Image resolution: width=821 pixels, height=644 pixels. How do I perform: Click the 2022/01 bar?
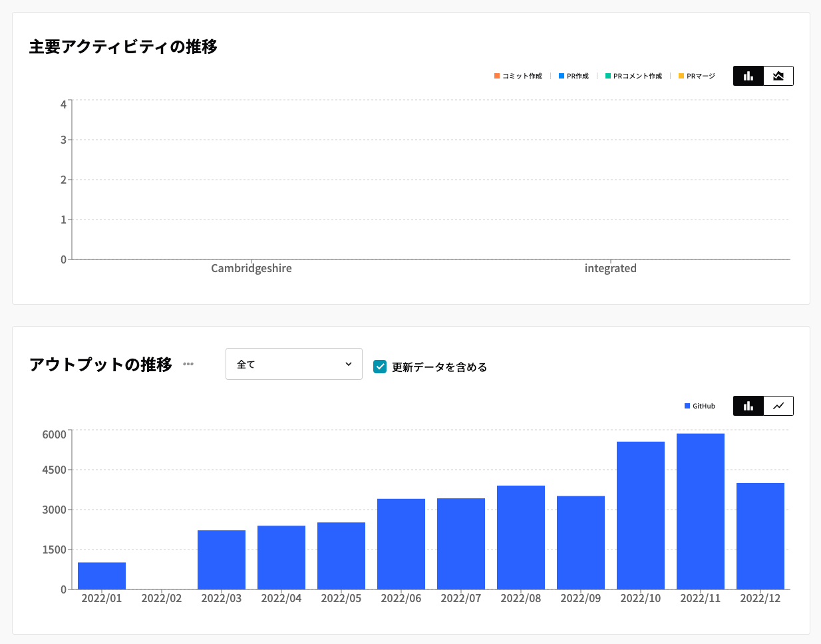(x=102, y=576)
